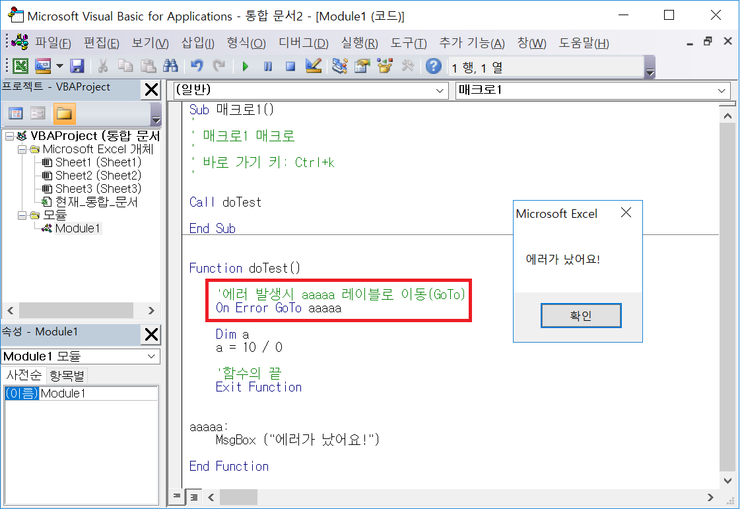Image resolution: width=740 pixels, height=509 pixels.
Task: Click the 확인 button in the dialog
Action: click(x=580, y=316)
